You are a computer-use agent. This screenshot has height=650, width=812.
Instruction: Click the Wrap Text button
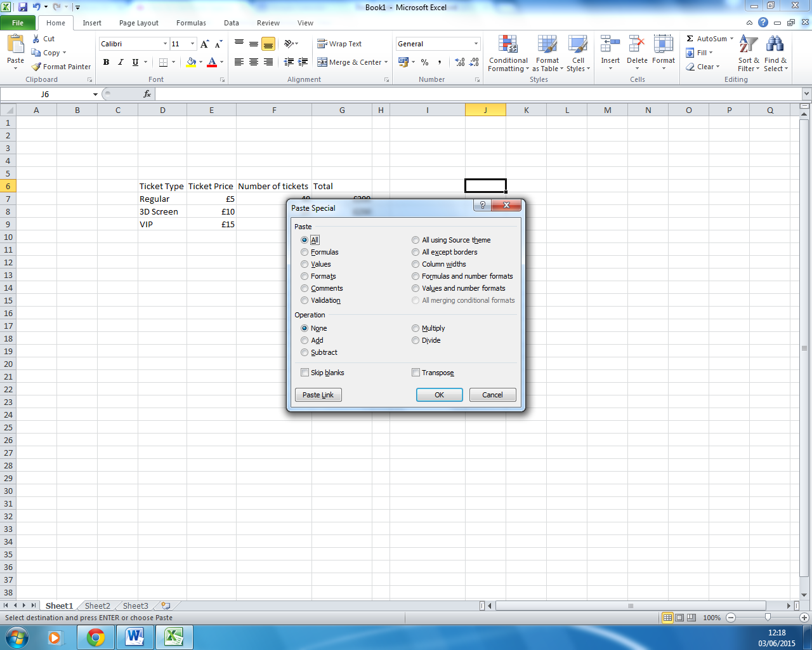click(339, 44)
